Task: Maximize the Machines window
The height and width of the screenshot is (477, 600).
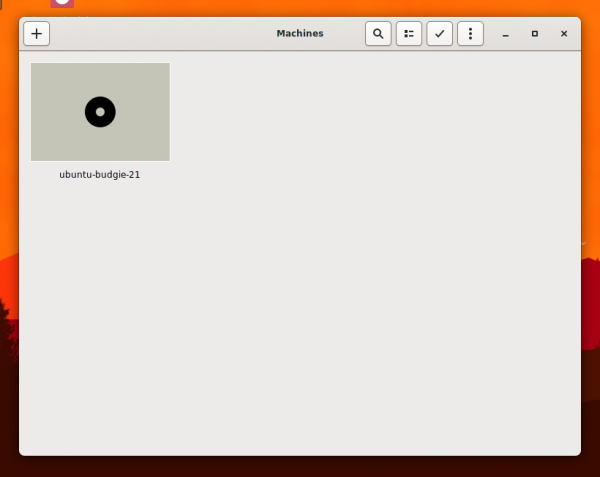Action: click(x=535, y=34)
